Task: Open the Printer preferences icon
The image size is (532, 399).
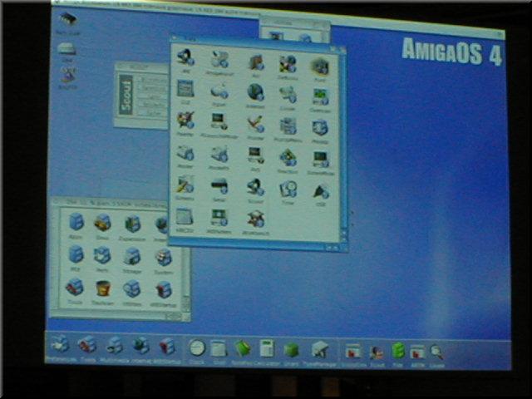Action: coord(185,153)
